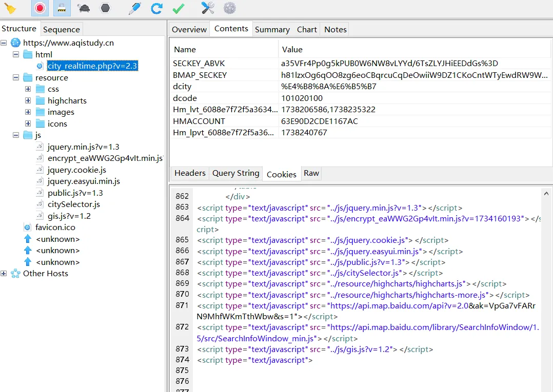Open the Overview tab
The width and height of the screenshot is (553, 392).
point(189,29)
